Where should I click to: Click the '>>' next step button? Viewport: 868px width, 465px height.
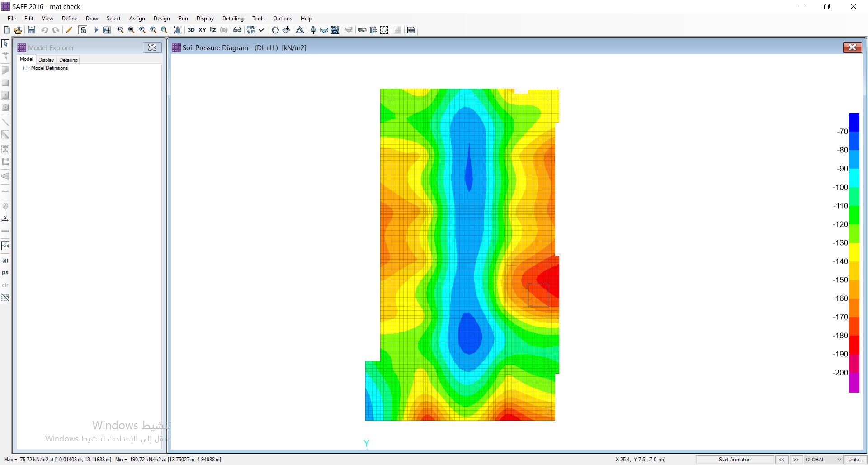pos(796,460)
